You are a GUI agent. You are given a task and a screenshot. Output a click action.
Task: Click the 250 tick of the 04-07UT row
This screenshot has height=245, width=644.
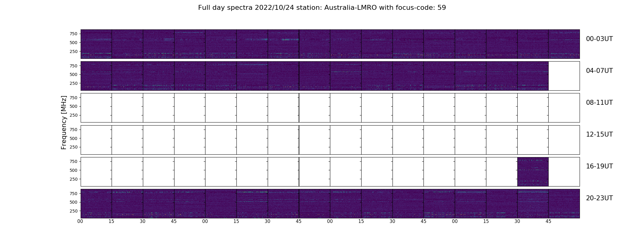pos(73,83)
